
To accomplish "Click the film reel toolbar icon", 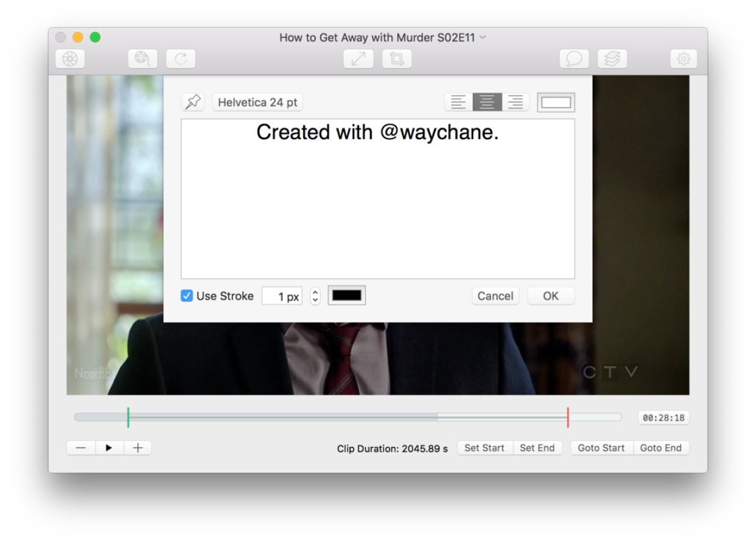I will [x=143, y=59].
